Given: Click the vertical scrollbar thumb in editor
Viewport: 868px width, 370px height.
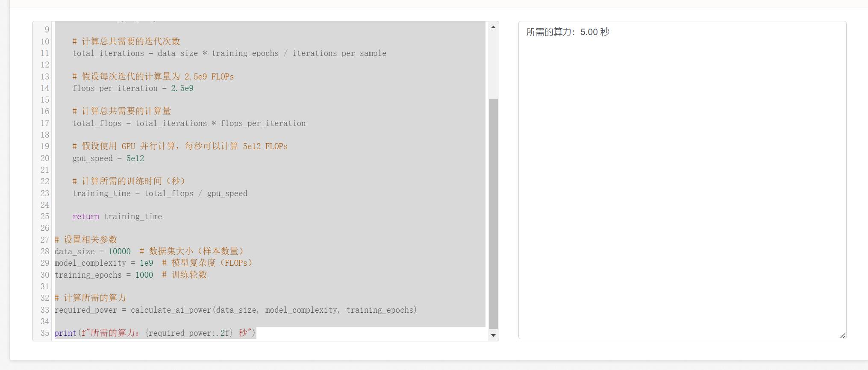Looking at the screenshot, I should click(x=493, y=214).
